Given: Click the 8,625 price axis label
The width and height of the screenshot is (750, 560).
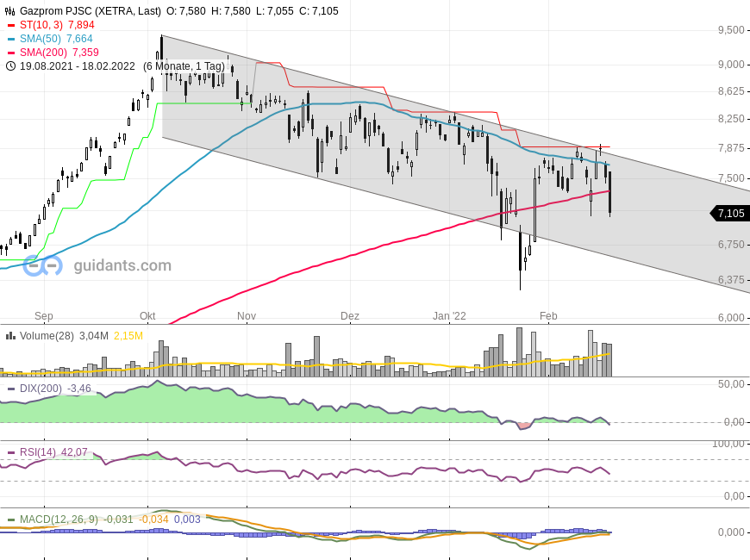Looking at the screenshot, I should (731, 91).
